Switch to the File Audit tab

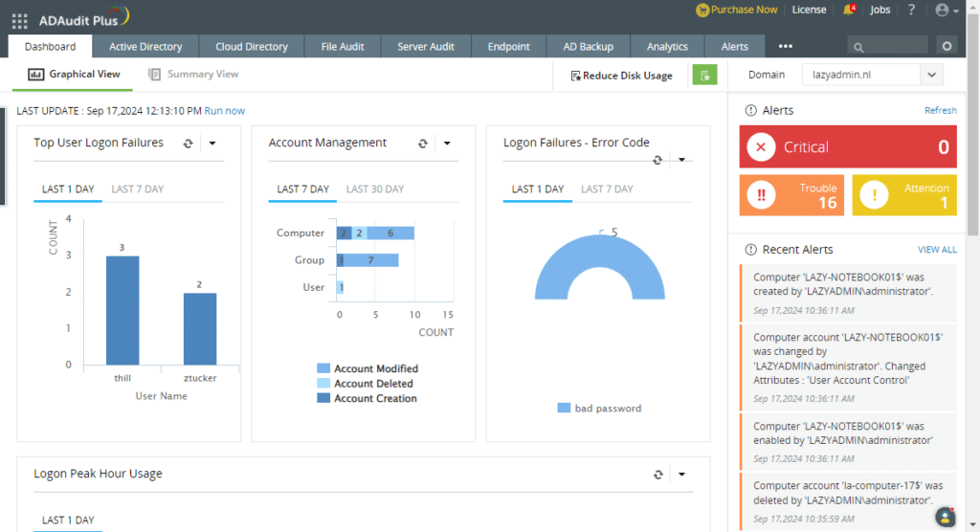pos(343,46)
